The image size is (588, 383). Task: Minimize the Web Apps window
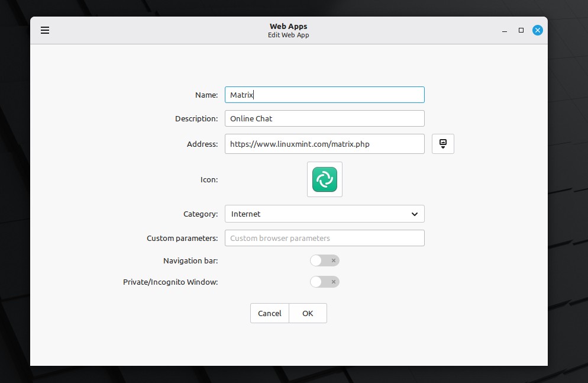505,30
